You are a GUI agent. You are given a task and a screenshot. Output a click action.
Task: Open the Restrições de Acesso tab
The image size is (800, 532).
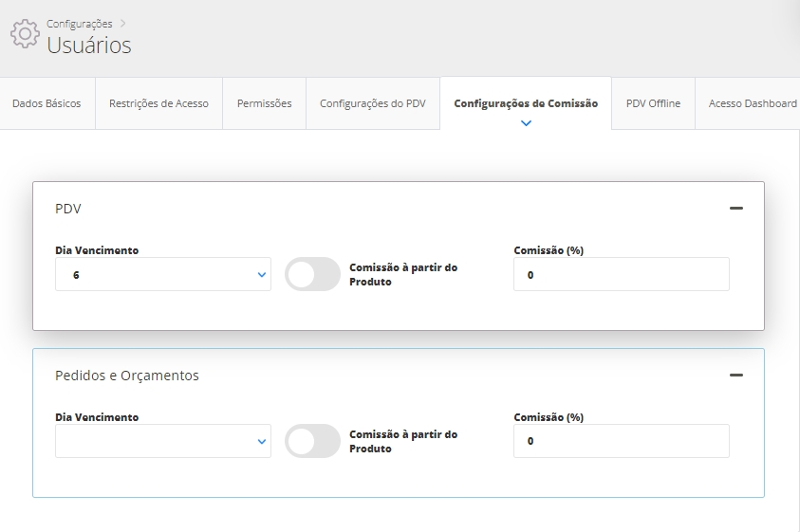[x=158, y=103]
